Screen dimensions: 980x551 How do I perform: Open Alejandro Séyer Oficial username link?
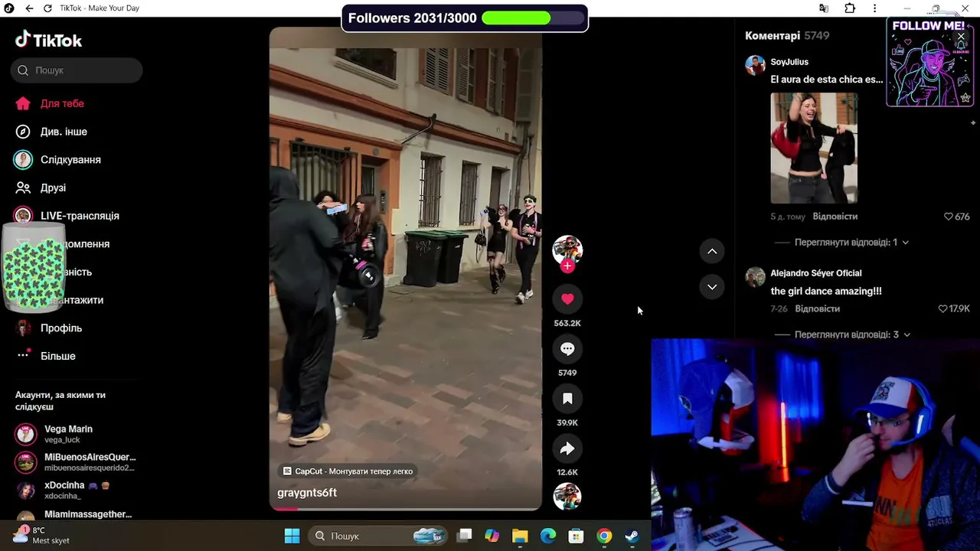click(816, 273)
